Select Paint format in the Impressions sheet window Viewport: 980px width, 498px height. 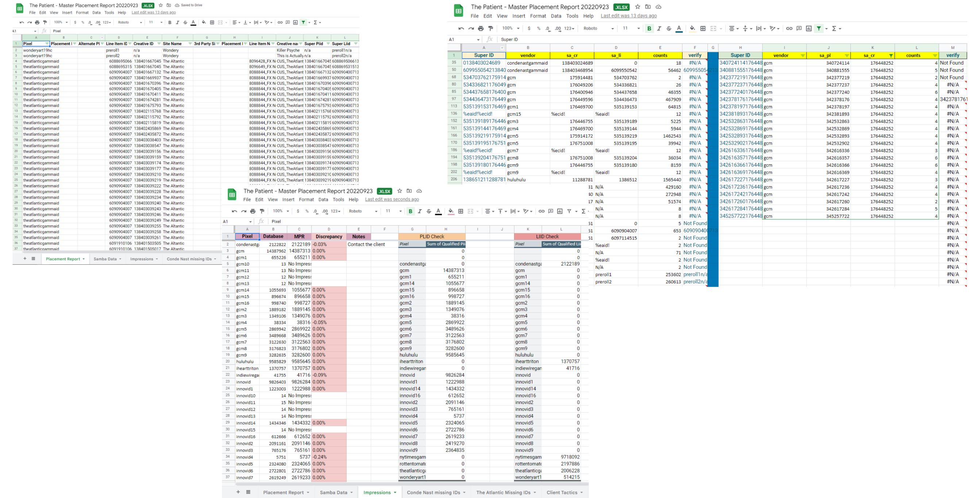pos(262,211)
